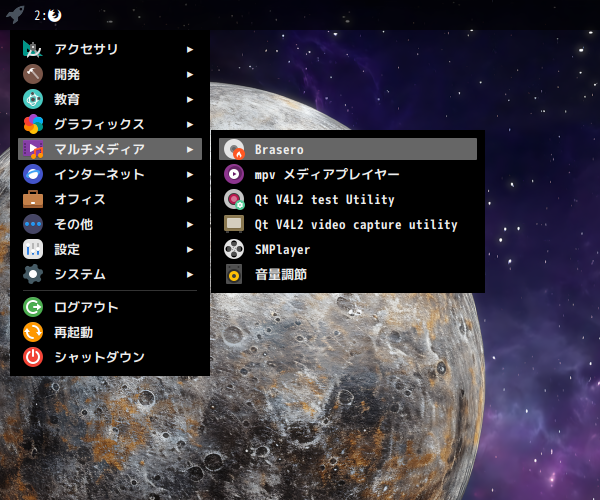
Task: Click the purple mpv player icon
Action: 234,174
